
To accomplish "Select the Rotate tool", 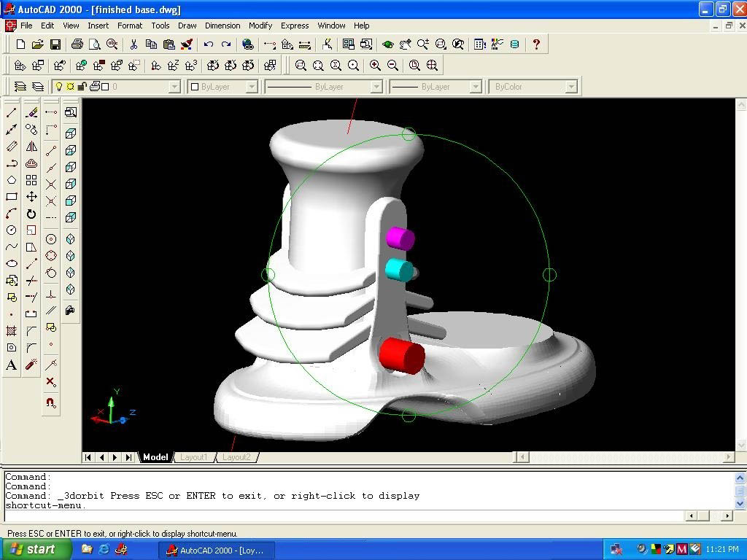I will [x=31, y=214].
